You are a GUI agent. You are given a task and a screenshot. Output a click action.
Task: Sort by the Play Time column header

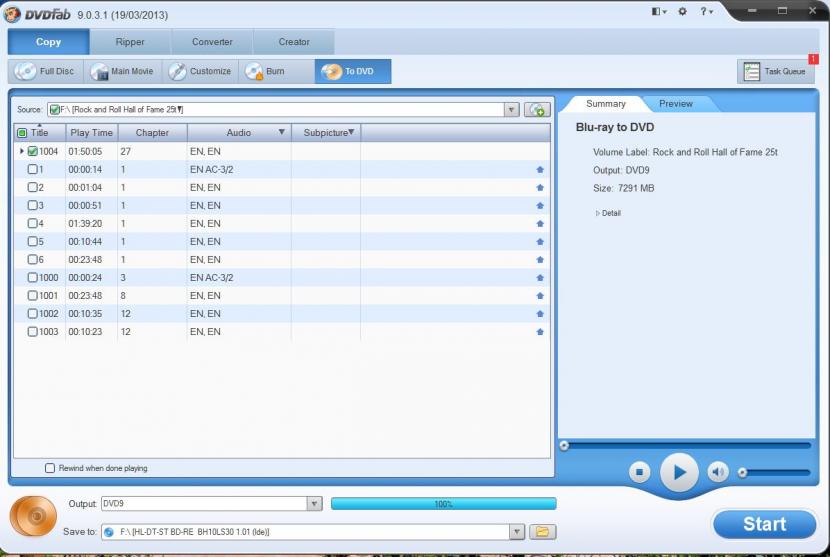pos(92,133)
